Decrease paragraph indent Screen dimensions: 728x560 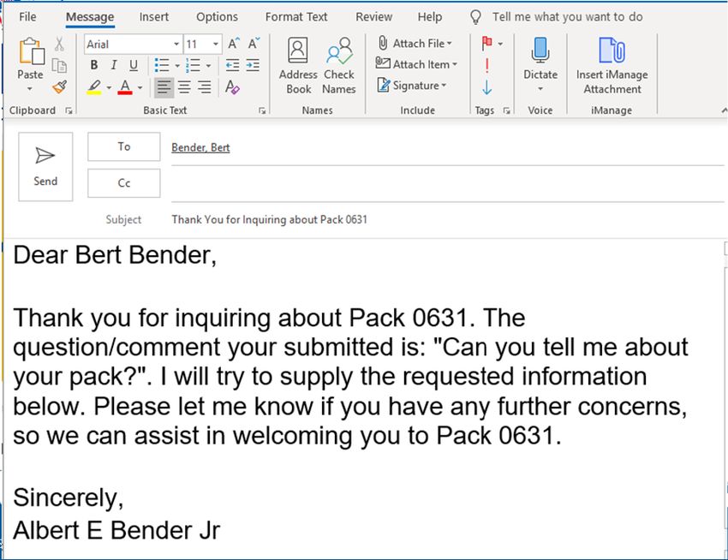(233, 65)
